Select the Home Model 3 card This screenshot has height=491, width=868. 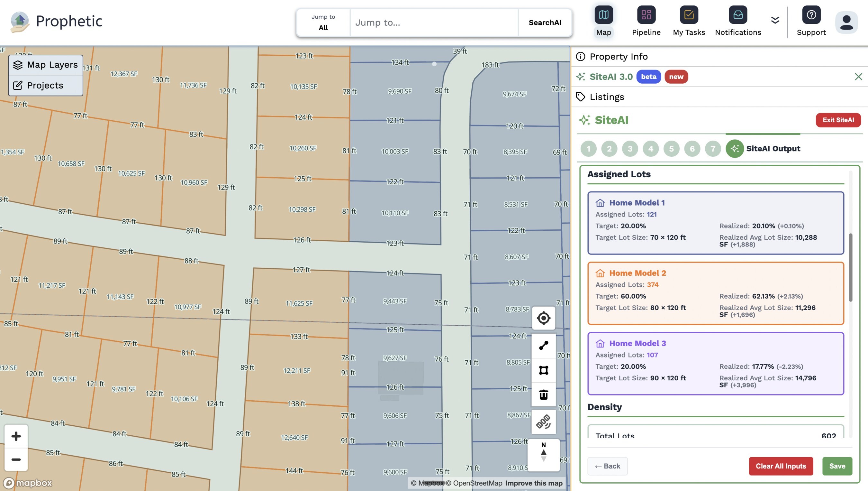click(716, 364)
